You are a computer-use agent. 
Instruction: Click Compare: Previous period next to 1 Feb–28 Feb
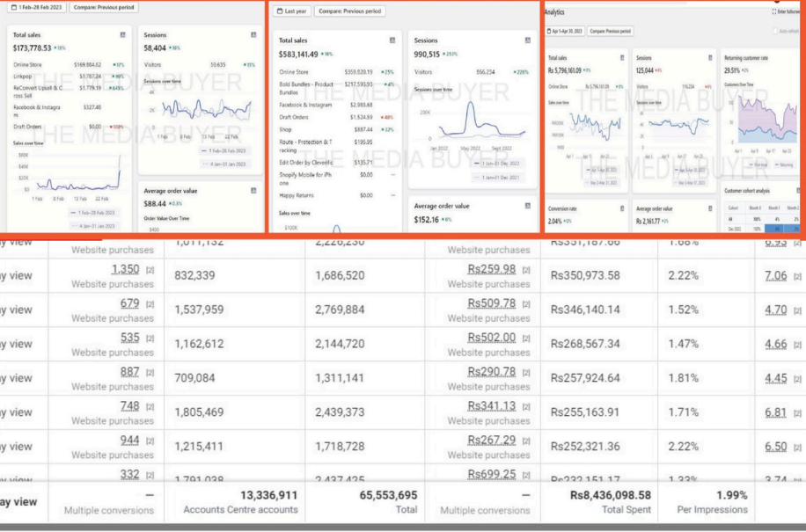(x=106, y=7)
